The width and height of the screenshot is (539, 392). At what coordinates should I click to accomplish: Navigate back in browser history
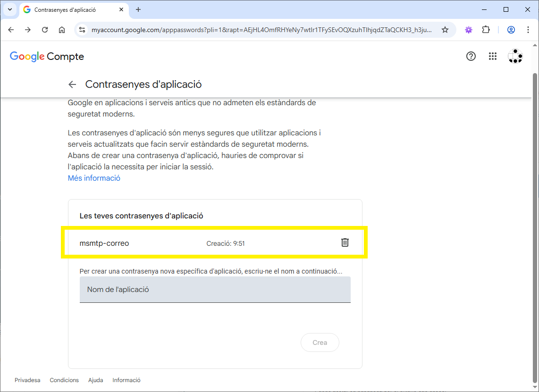pyautogui.click(x=11, y=29)
